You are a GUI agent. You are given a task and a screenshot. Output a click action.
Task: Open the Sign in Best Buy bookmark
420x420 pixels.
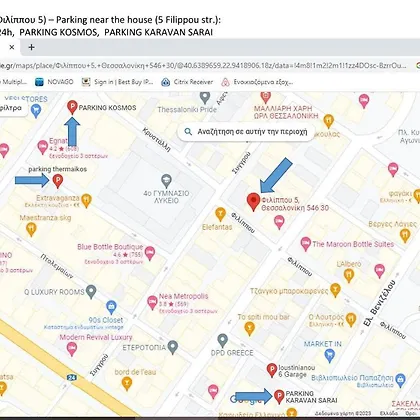117,82
